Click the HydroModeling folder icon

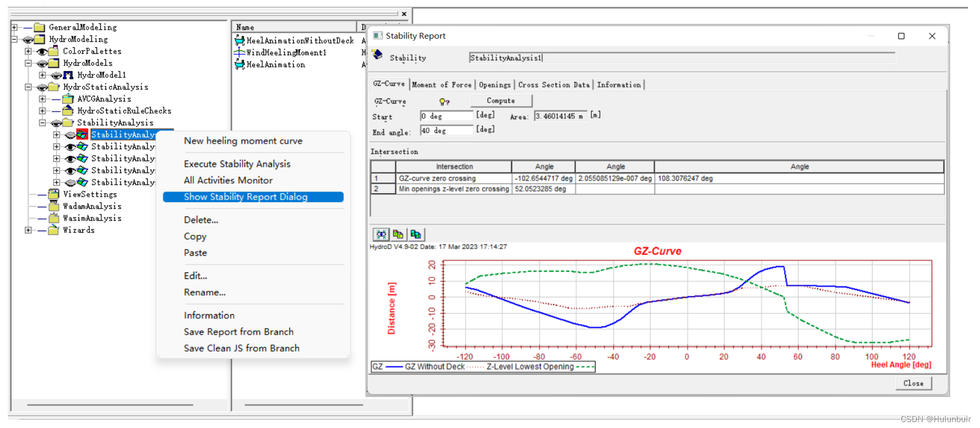[x=39, y=39]
